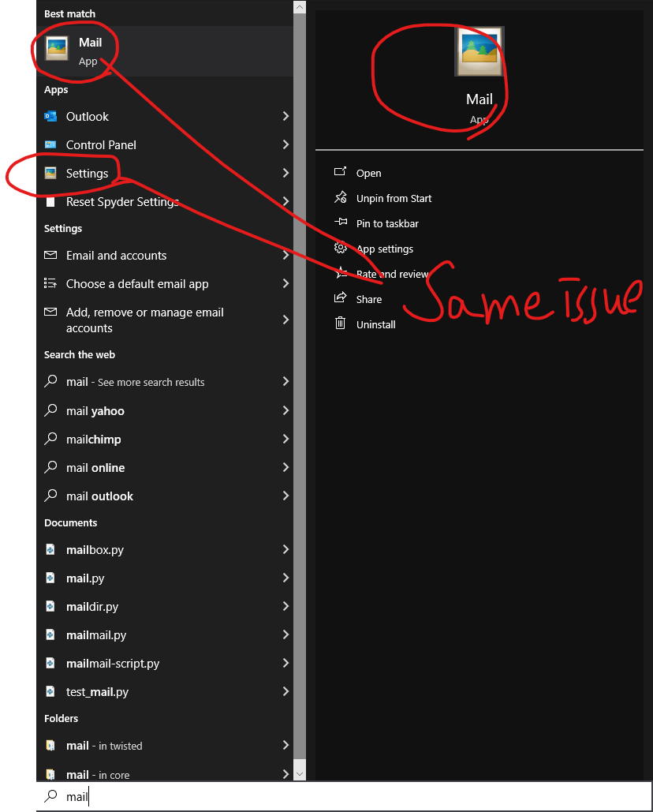Expand the Settings app result chevron

click(285, 173)
